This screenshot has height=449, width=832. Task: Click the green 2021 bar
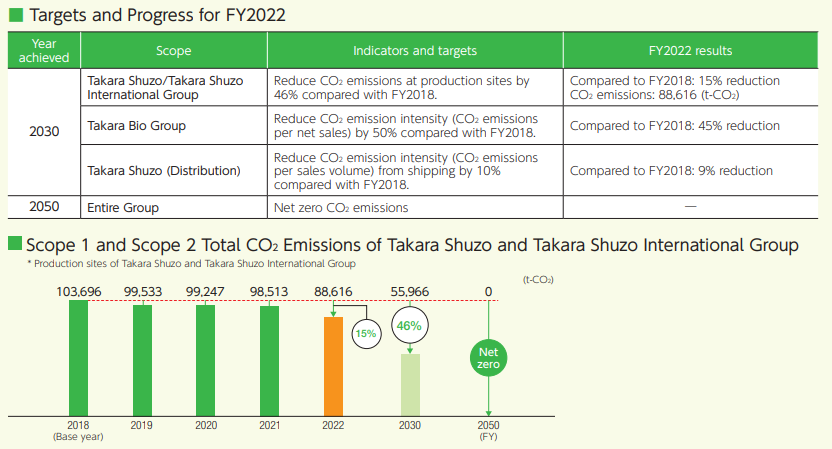[270, 361]
